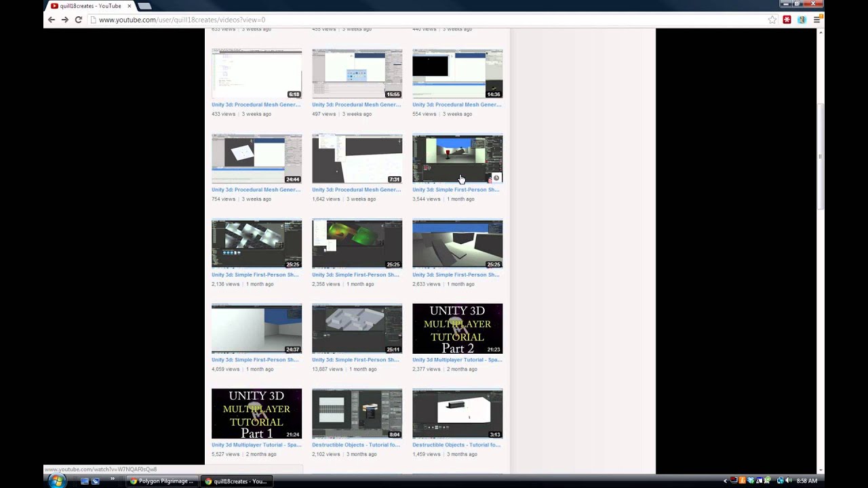Click the scrollbar up arrow
This screenshot has height=488, width=868.
point(821,32)
